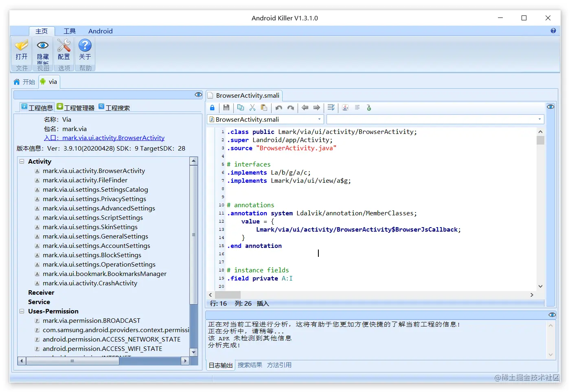Select android.permission.ACCESS_WIFI_STATE permission

click(102, 349)
